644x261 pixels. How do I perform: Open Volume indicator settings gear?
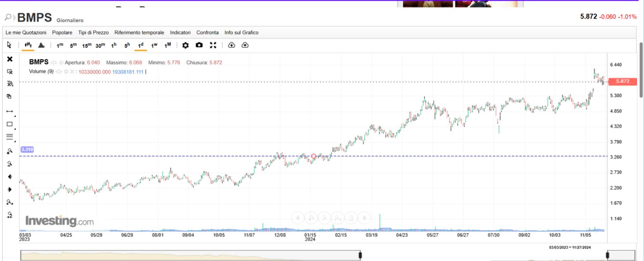[66, 72]
